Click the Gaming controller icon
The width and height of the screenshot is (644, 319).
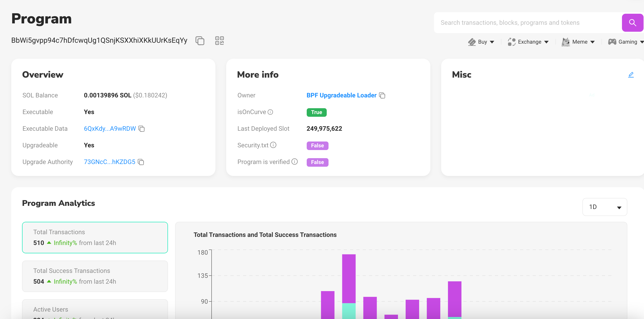612,42
